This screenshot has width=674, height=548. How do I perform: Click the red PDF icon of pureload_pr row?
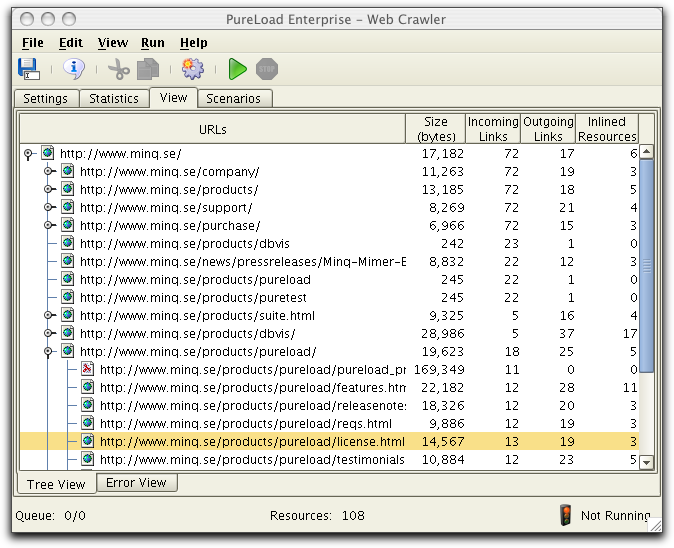[x=88, y=369]
